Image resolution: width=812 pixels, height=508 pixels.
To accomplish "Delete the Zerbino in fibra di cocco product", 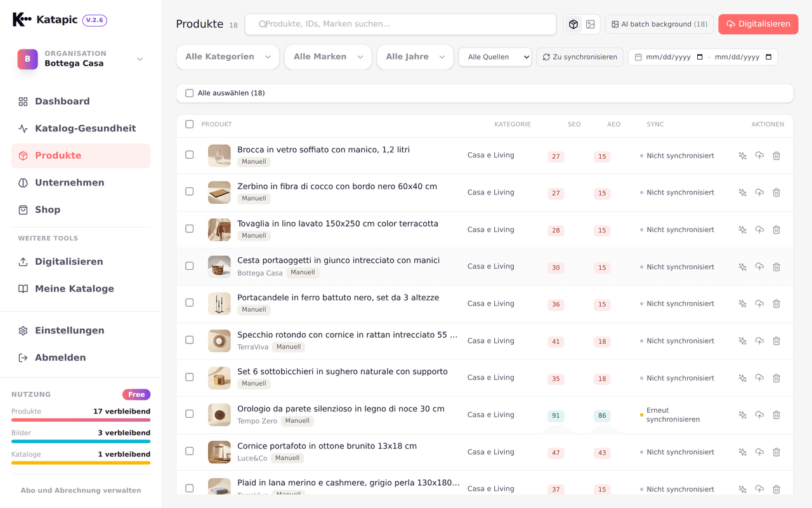I will coord(776,192).
